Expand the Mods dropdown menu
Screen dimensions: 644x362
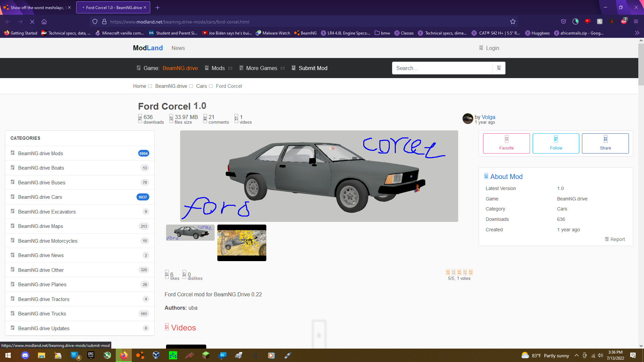tap(218, 68)
